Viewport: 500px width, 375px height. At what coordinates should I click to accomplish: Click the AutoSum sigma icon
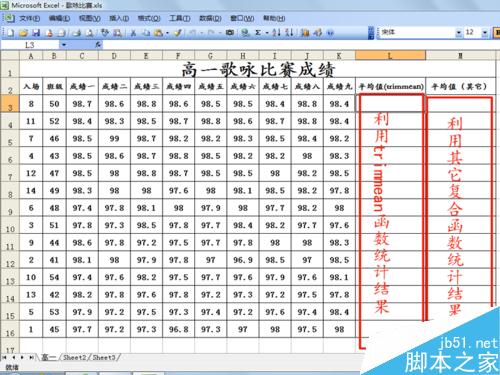point(257,33)
